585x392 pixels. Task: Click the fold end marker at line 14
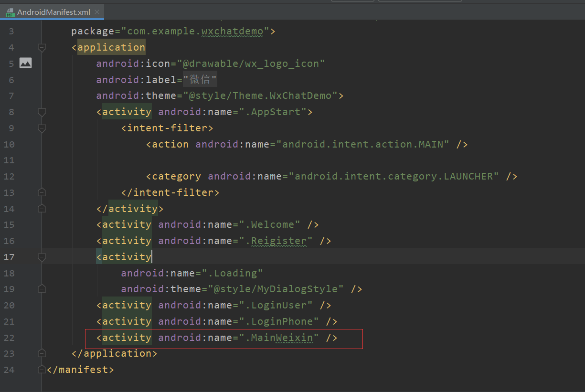pyautogui.click(x=42, y=209)
